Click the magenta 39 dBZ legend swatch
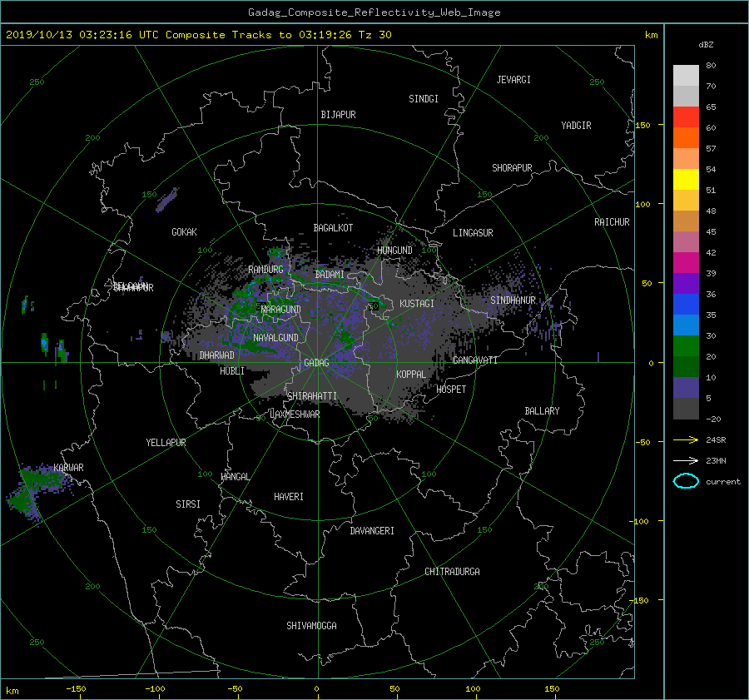The width and height of the screenshot is (749, 700). (686, 262)
